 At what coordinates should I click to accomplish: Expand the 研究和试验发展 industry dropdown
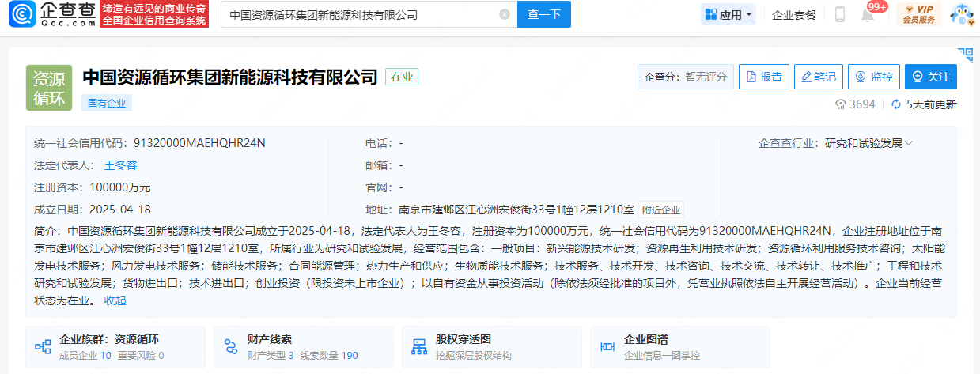tap(868, 143)
